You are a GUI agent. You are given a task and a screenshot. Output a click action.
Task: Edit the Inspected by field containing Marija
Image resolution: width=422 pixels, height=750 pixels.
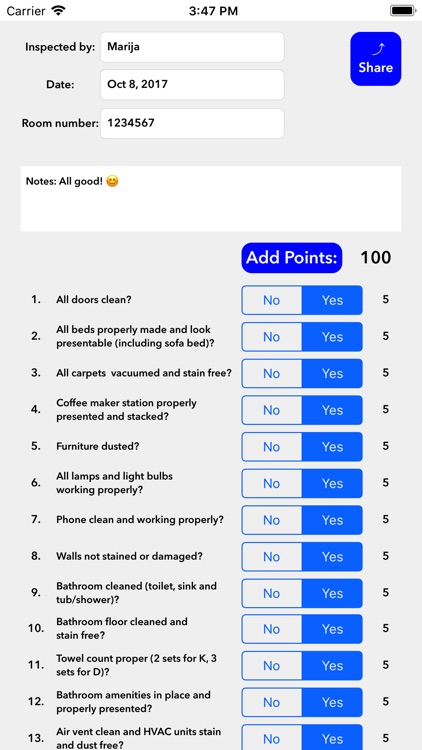pyautogui.click(x=192, y=47)
